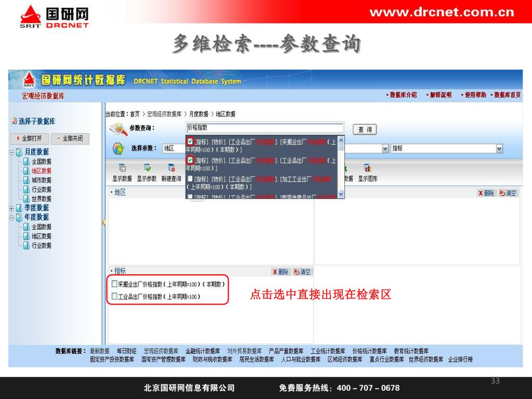Click the 新建查询 toolbar icon
This screenshot has width=532, height=399.
pos(171,168)
